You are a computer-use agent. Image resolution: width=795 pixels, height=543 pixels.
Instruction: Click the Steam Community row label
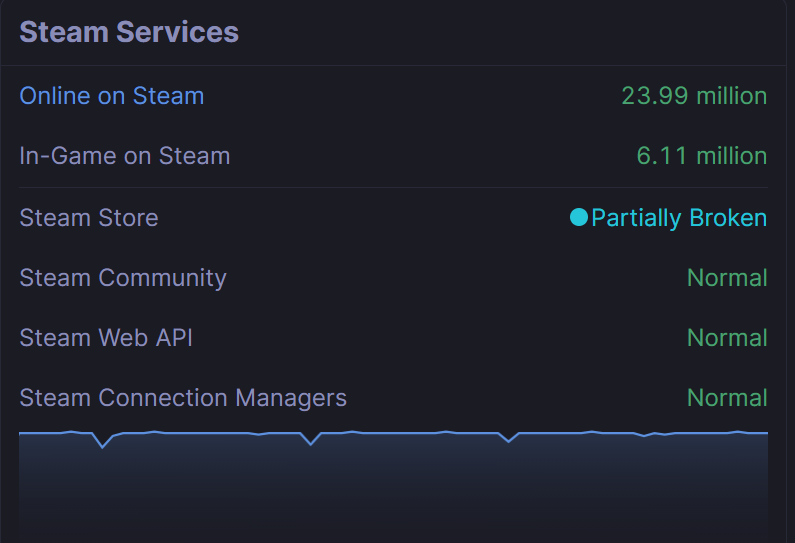point(123,278)
